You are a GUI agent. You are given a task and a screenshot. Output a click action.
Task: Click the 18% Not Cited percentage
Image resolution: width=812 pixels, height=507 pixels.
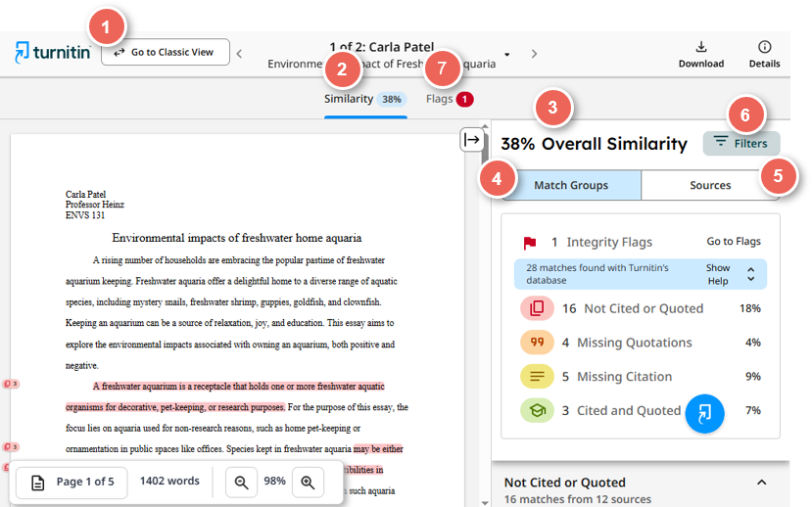[x=750, y=309]
